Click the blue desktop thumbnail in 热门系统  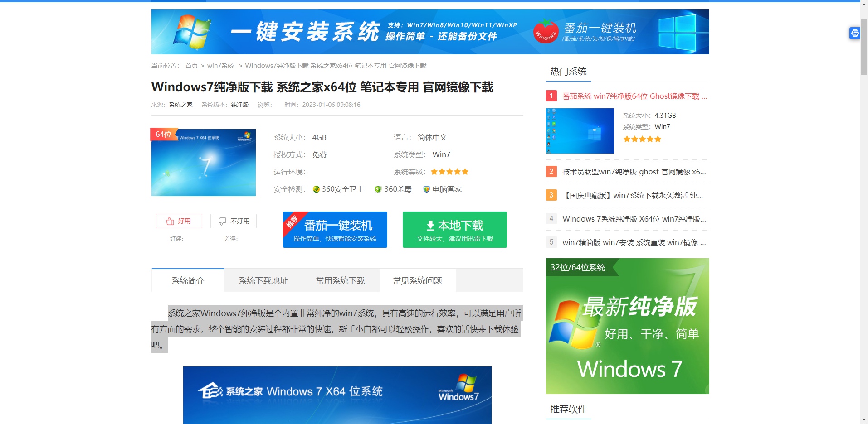coord(580,131)
